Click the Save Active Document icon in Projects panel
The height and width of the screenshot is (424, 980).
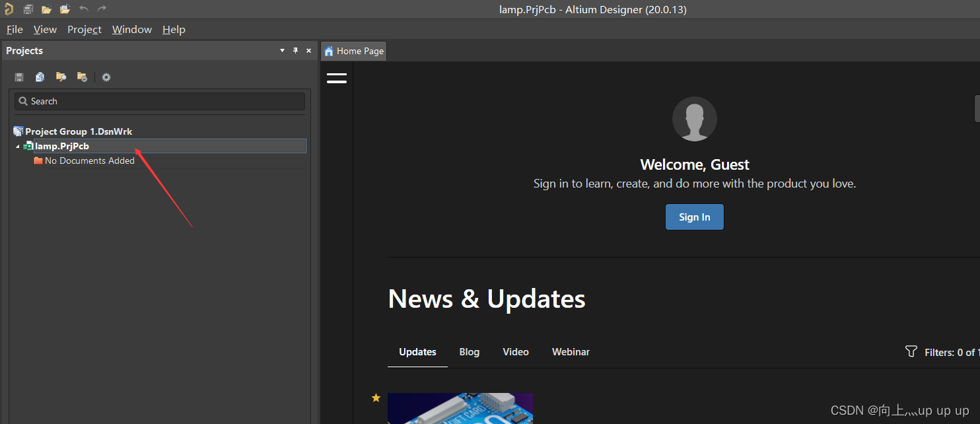tap(19, 77)
